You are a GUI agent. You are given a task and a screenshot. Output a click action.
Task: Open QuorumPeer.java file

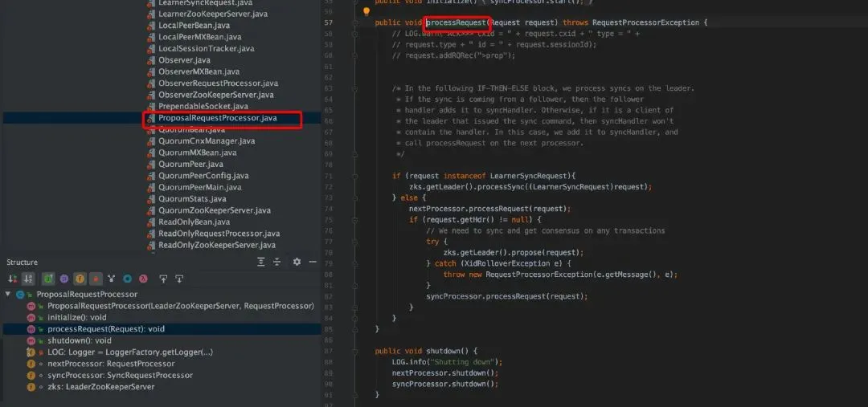pos(190,165)
